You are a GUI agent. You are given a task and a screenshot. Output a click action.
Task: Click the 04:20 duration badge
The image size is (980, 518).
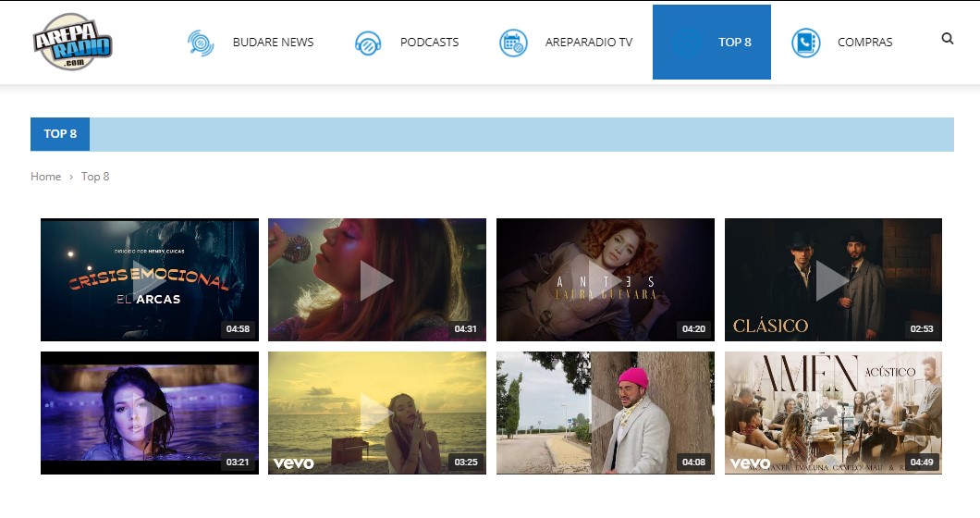click(693, 329)
